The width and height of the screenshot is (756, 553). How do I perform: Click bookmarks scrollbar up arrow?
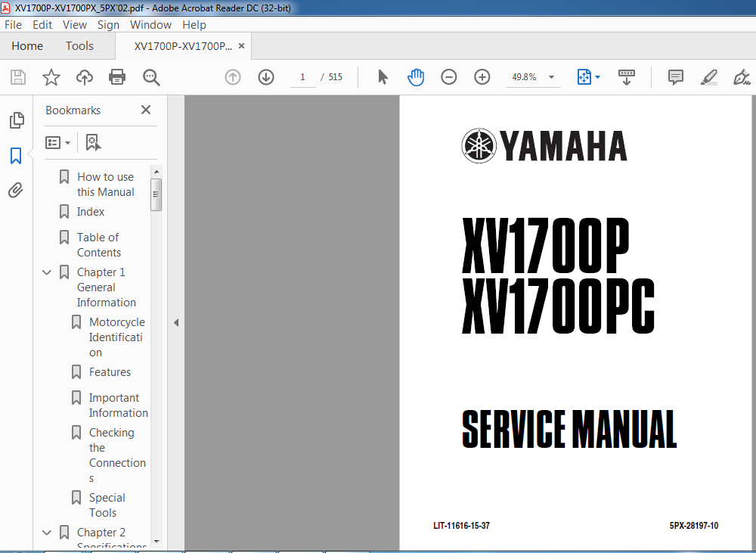click(x=156, y=172)
